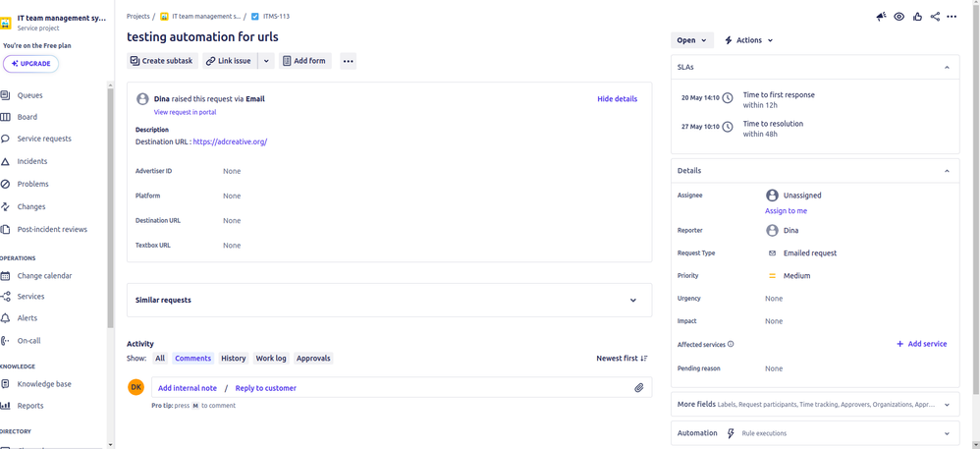Go to Service requests

coord(44,139)
